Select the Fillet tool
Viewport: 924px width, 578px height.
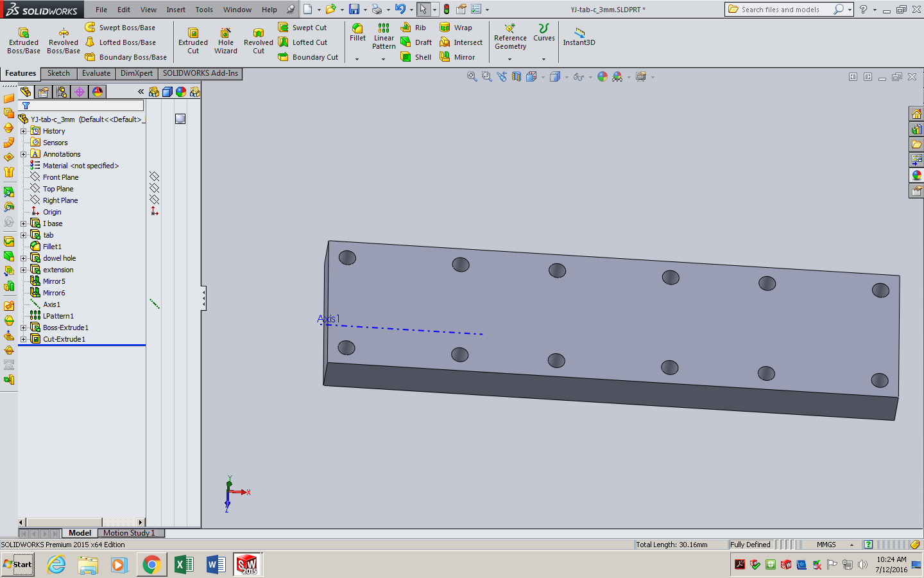[x=357, y=33]
